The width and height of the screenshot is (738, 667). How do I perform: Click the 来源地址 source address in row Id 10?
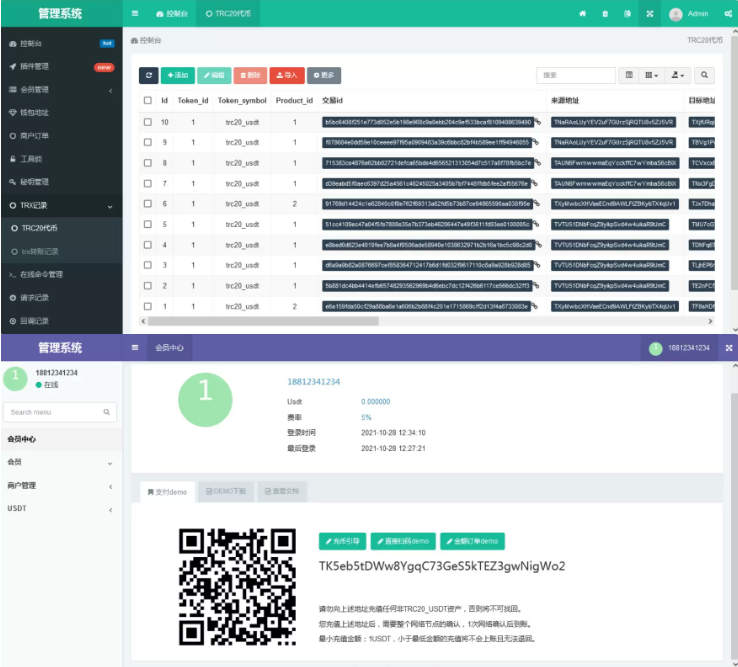click(x=614, y=122)
